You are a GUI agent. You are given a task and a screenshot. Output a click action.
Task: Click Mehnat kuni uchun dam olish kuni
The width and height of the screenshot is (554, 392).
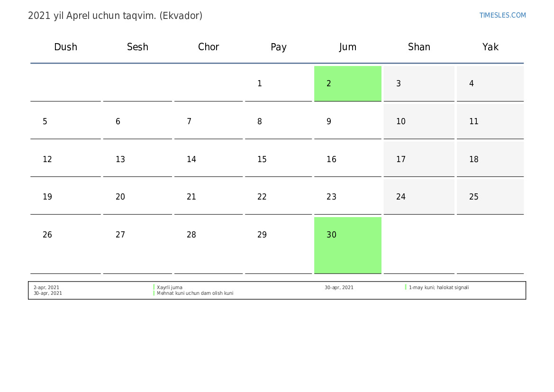point(195,293)
